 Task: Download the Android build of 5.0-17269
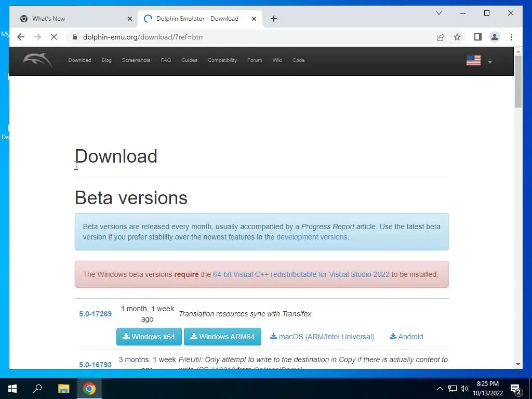click(406, 337)
